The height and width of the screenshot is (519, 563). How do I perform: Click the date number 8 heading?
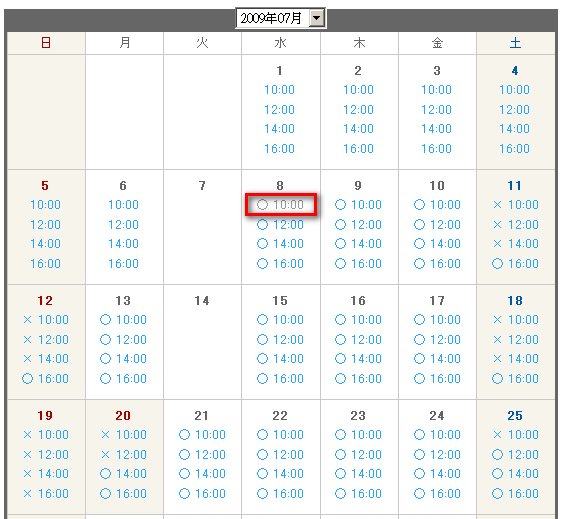point(280,185)
